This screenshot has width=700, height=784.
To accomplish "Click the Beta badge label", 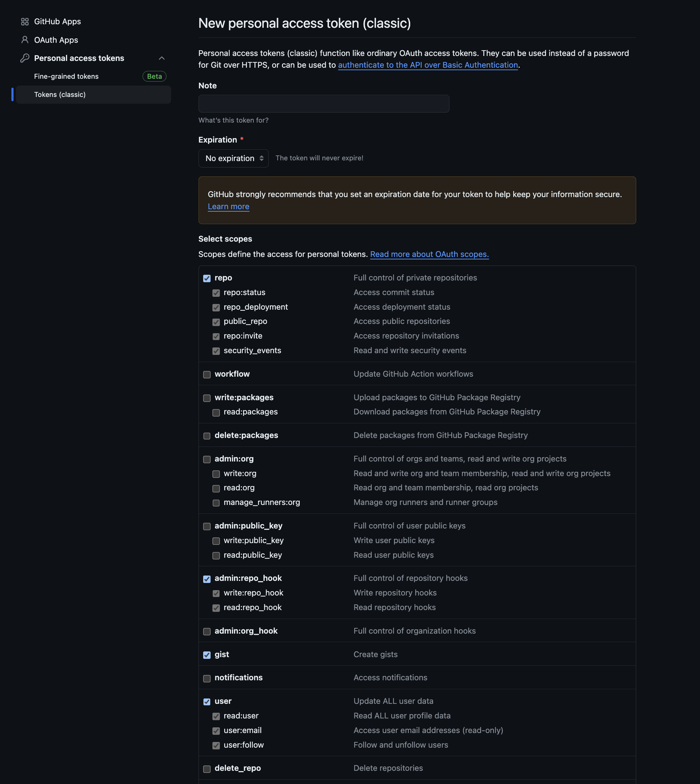I will 154,76.
